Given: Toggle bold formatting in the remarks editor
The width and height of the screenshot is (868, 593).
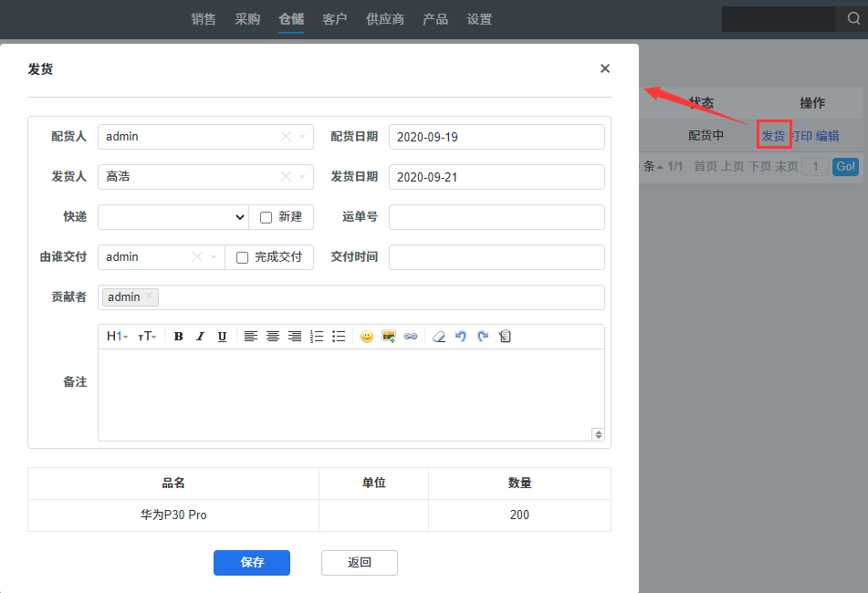Looking at the screenshot, I should point(179,337).
